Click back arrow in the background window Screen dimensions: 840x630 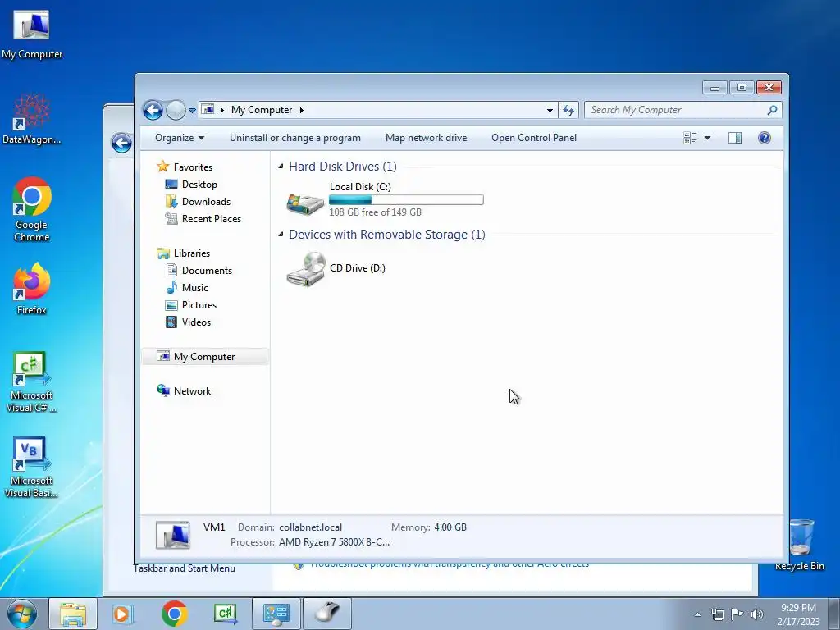tap(121, 143)
